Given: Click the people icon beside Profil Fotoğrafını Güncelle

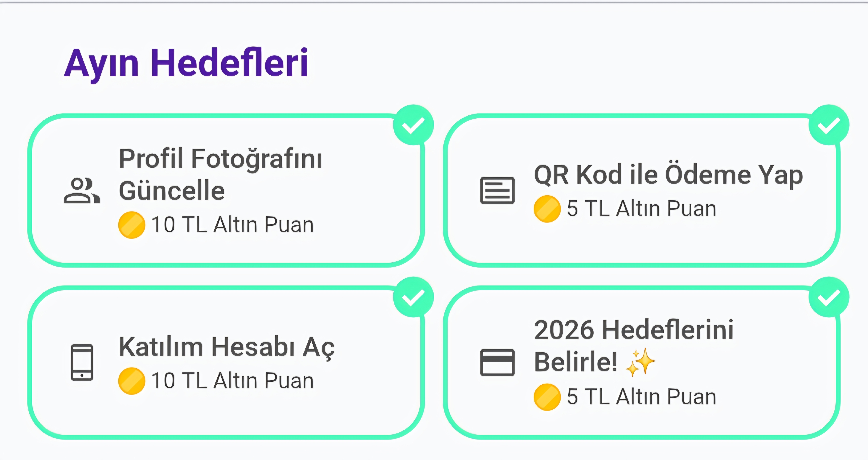Looking at the screenshot, I should pyautogui.click(x=82, y=191).
